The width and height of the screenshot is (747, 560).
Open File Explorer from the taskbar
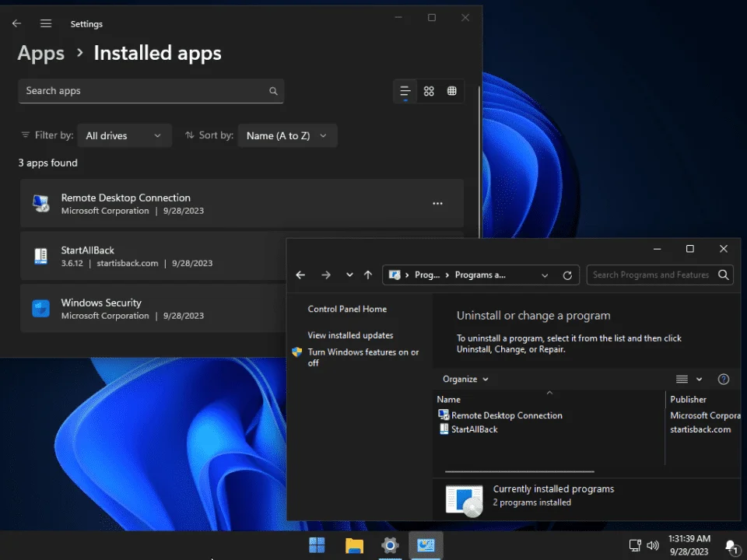[354, 545]
